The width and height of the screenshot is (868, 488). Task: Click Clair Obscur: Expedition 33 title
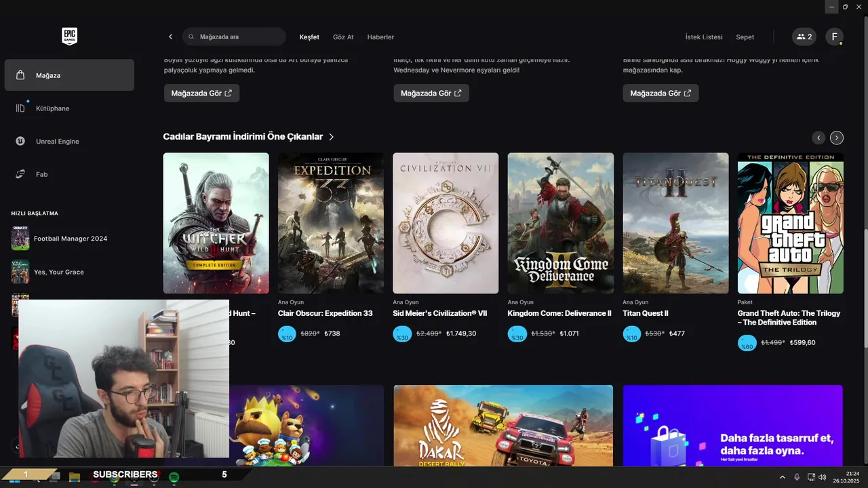325,313
